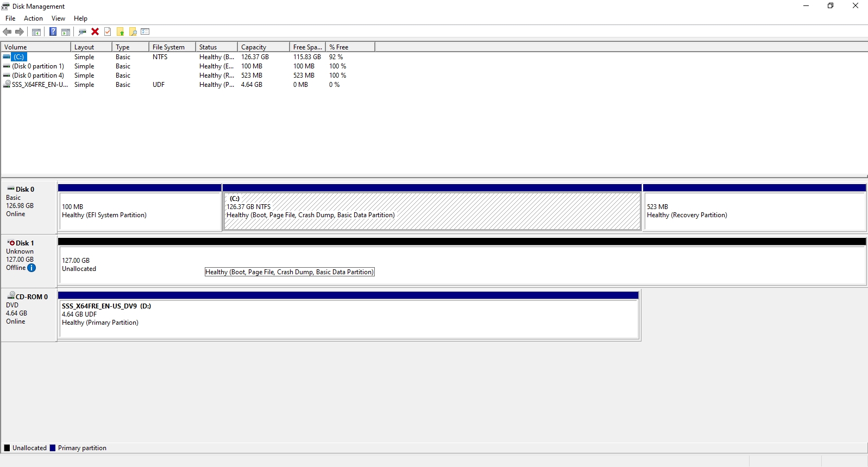Click the DVD icon of SSS_X64FRE_EN-U... row
The height and width of the screenshot is (467, 868).
point(7,84)
